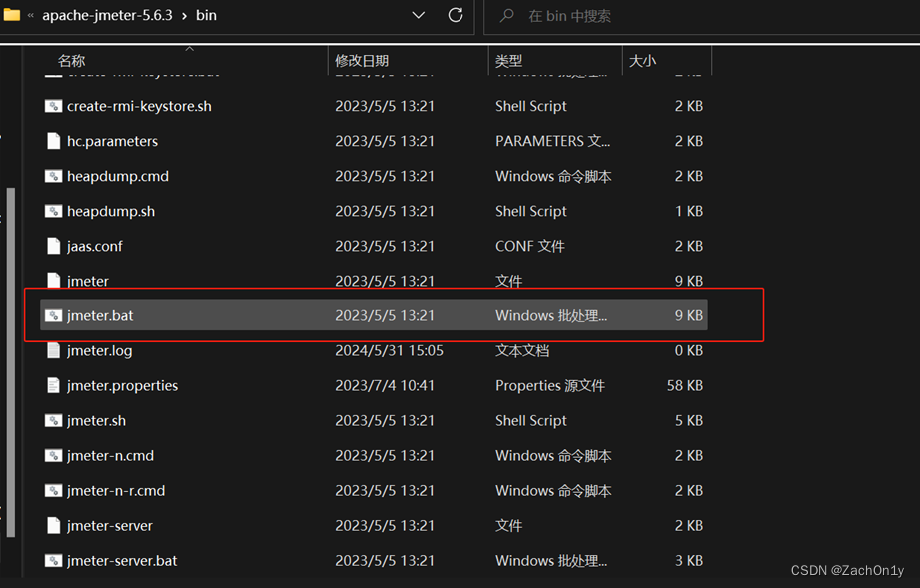Click the hc.parameters file icon

click(53, 141)
